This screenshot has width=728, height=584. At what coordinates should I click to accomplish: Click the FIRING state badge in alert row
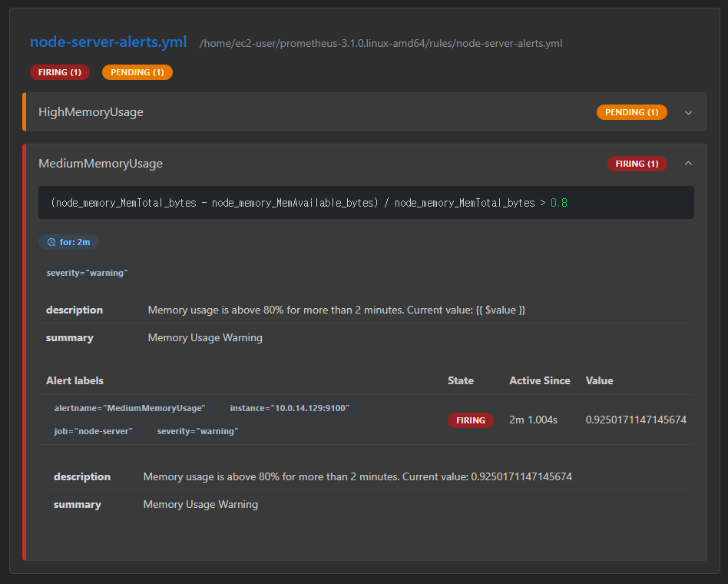point(470,420)
